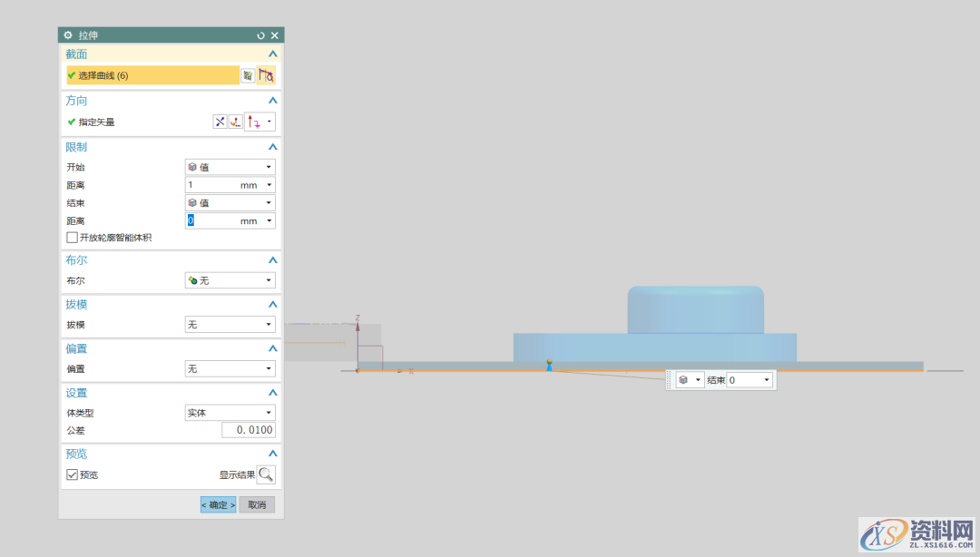Image resolution: width=980 pixels, height=557 pixels.
Task: Click the 公差 tolerance input field
Action: (248, 430)
